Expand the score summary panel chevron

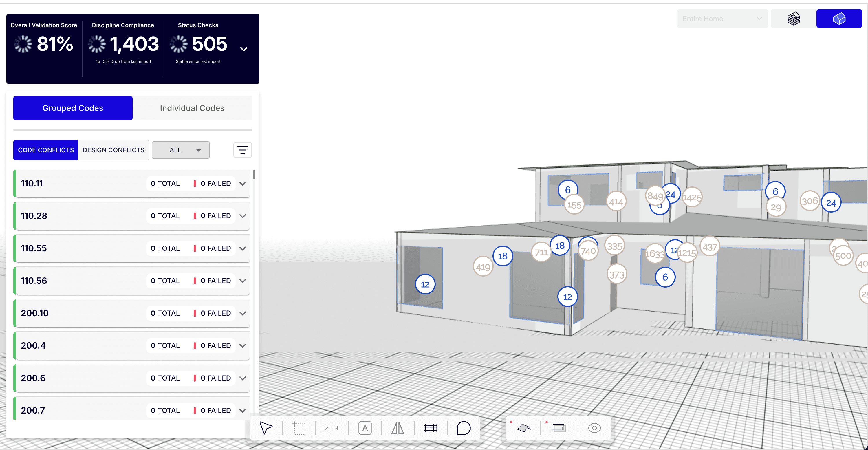(x=243, y=49)
